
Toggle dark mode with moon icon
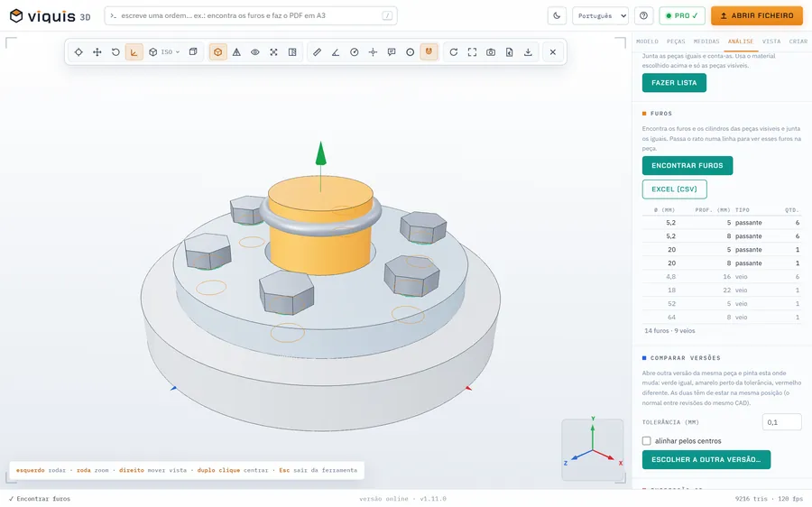tap(557, 15)
